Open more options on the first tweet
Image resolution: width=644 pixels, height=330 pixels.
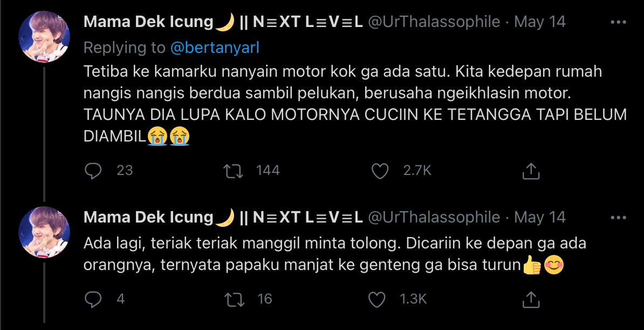[x=618, y=22]
